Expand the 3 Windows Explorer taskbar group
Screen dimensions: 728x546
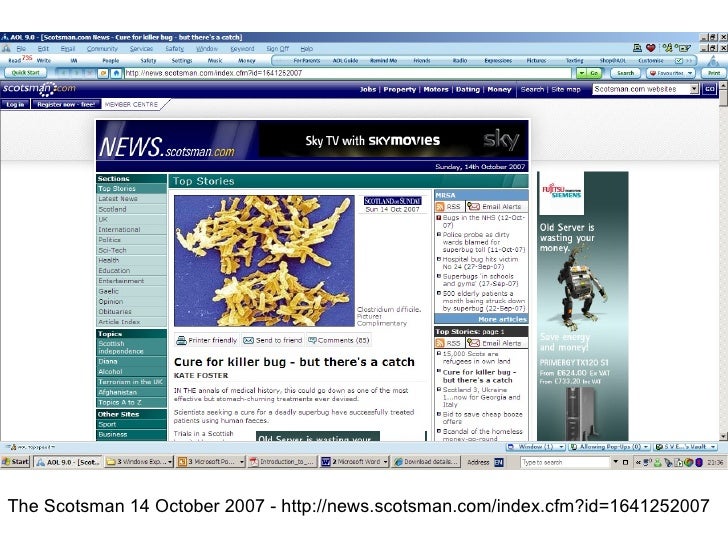139,462
